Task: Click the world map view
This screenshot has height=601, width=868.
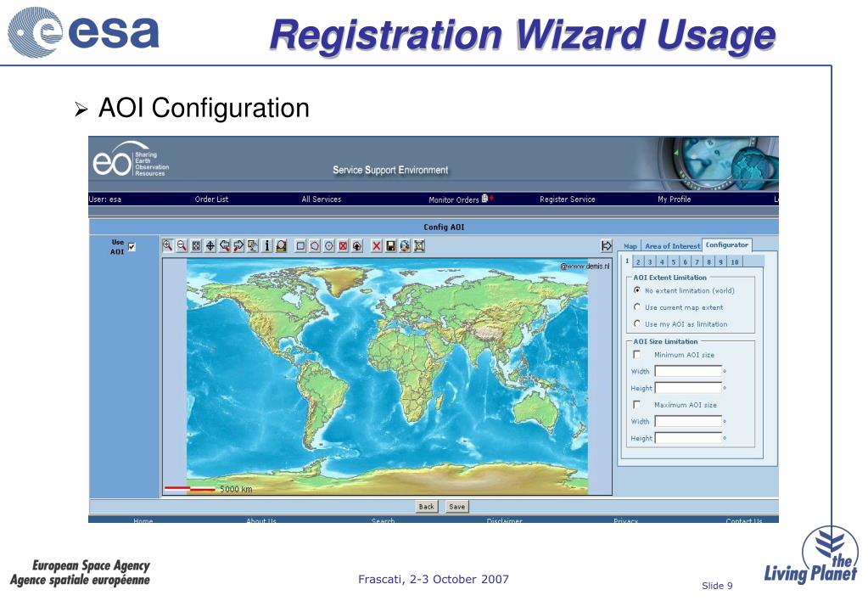Action: [387, 377]
